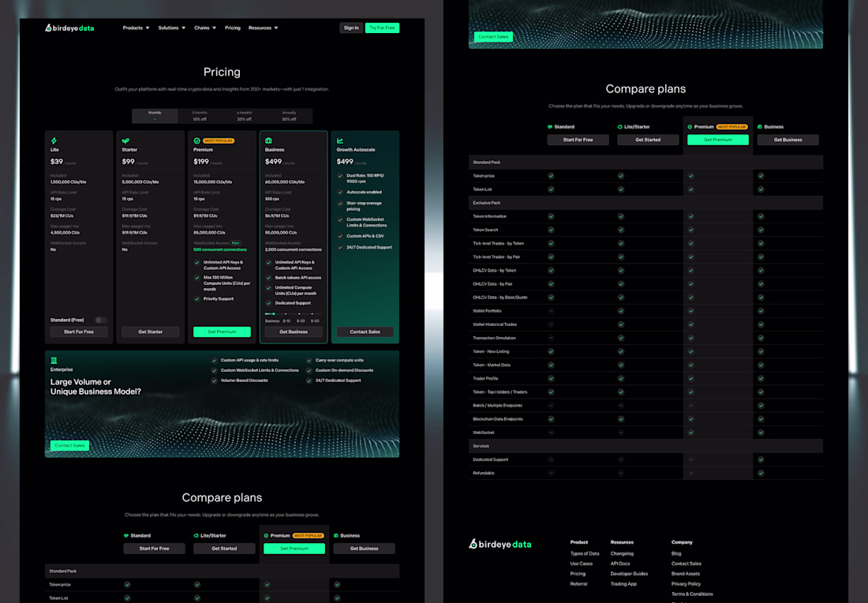
Task: Click the Lite/Starter column icon in the right page's table
Action: coord(620,127)
